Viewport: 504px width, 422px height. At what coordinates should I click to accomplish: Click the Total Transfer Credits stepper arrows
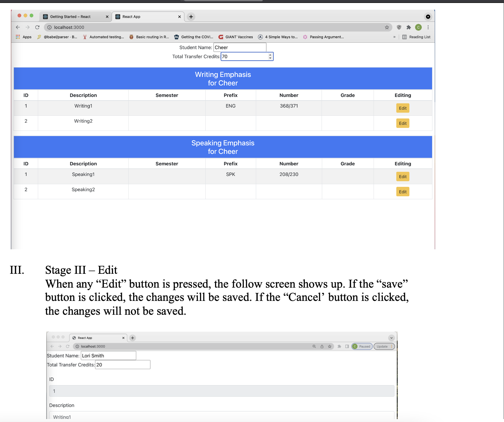(270, 57)
